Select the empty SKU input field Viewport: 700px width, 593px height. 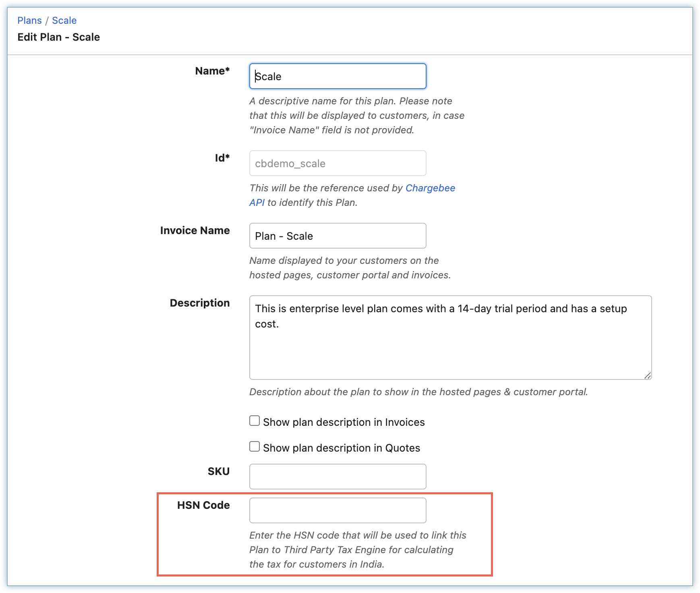coord(338,477)
